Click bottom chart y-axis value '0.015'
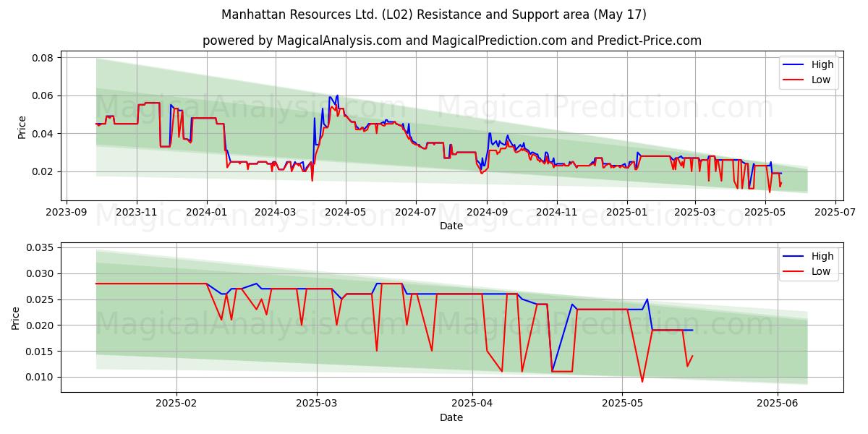This screenshot has height=434, width=868. pos(41,352)
